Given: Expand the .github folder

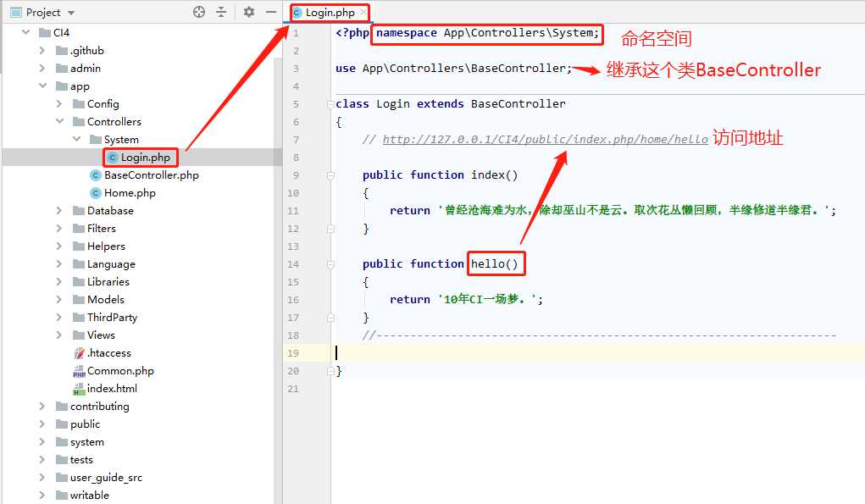Looking at the screenshot, I should pos(42,50).
